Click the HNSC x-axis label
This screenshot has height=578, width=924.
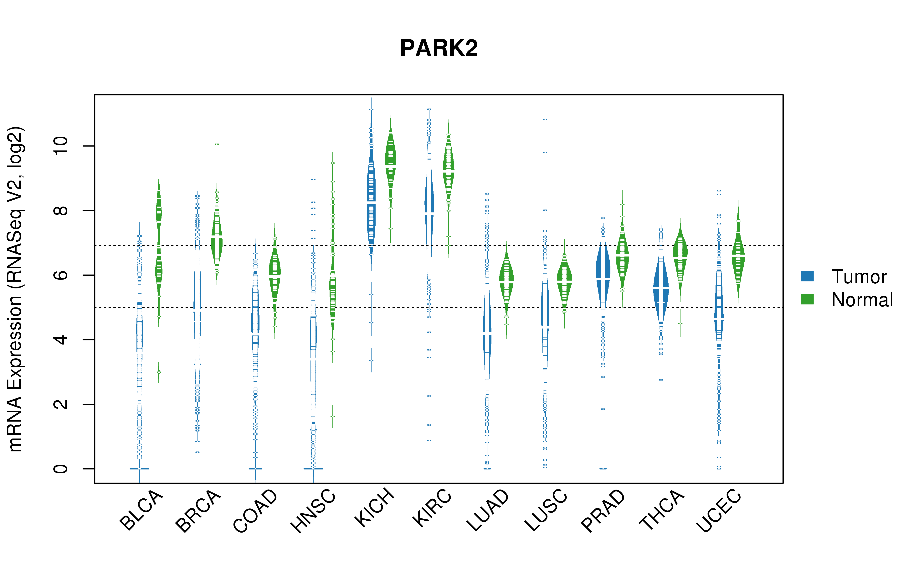click(313, 511)
